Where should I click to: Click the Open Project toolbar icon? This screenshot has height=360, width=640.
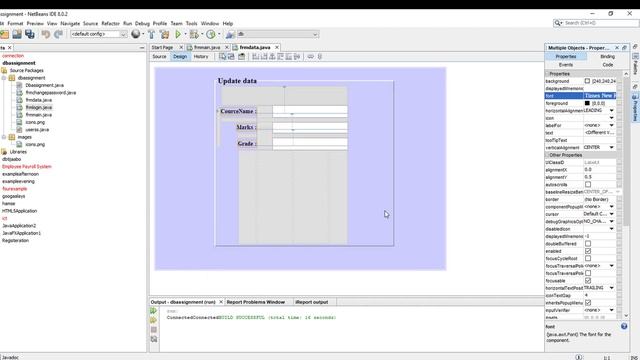point(17,34)
